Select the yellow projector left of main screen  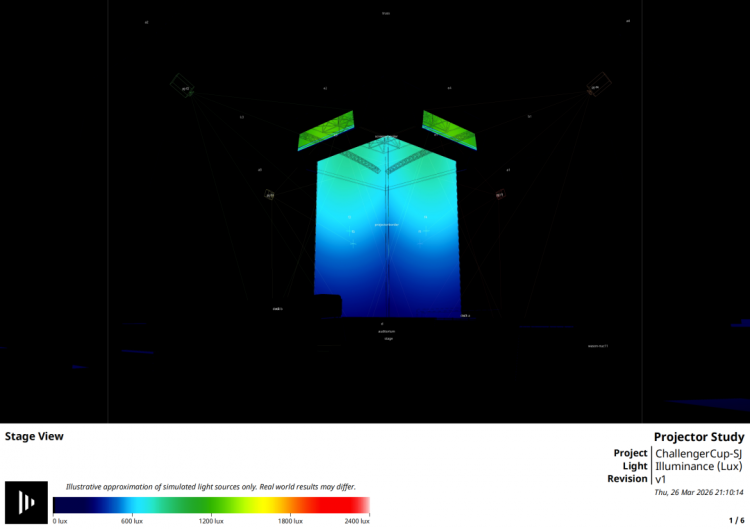(270, 195)
